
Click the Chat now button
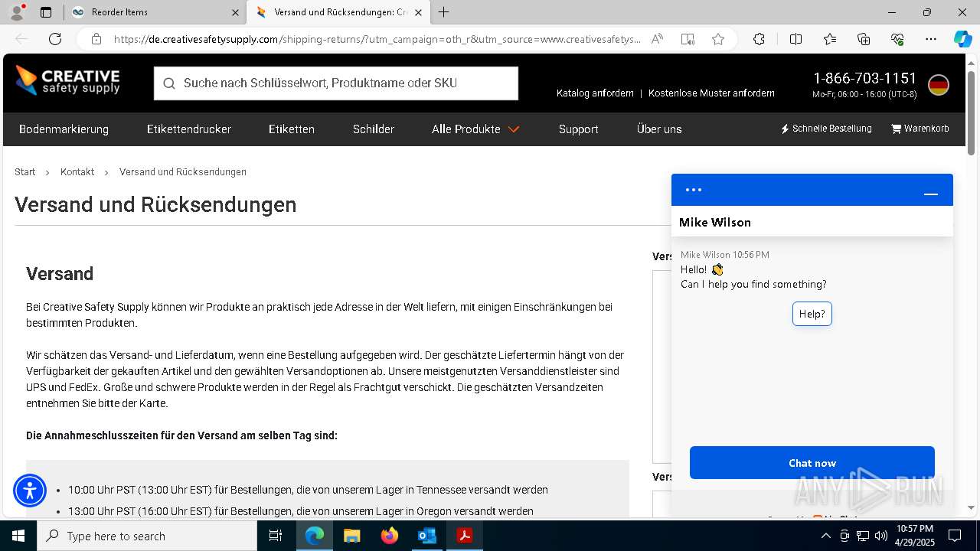click(812, 463)
